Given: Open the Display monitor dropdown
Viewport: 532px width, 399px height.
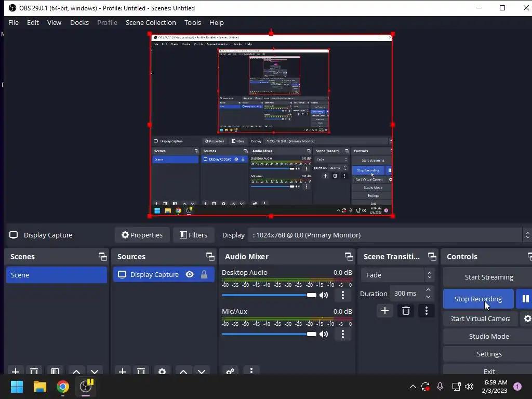Looking at the screenshot, I should click(390, 235).
